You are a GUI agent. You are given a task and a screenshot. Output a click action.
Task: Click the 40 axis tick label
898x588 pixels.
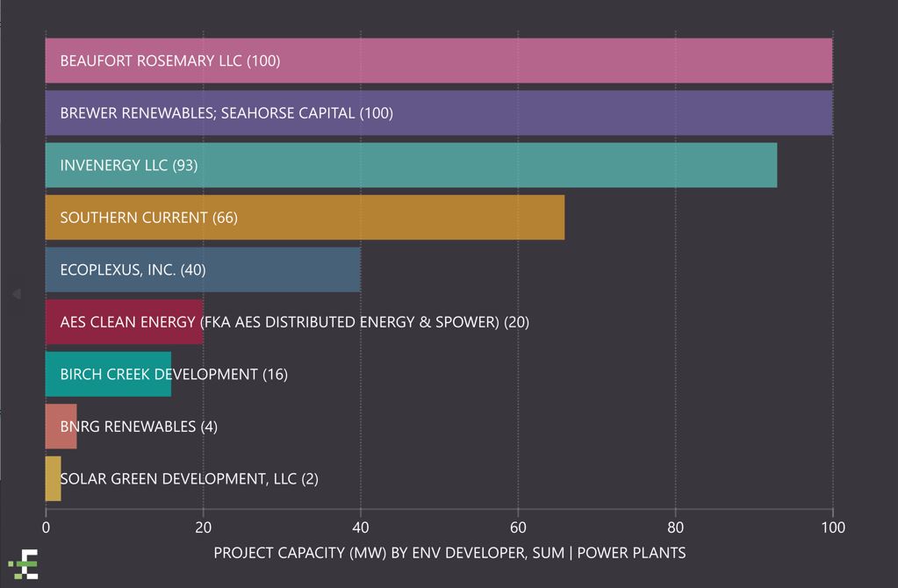[360, 527]
